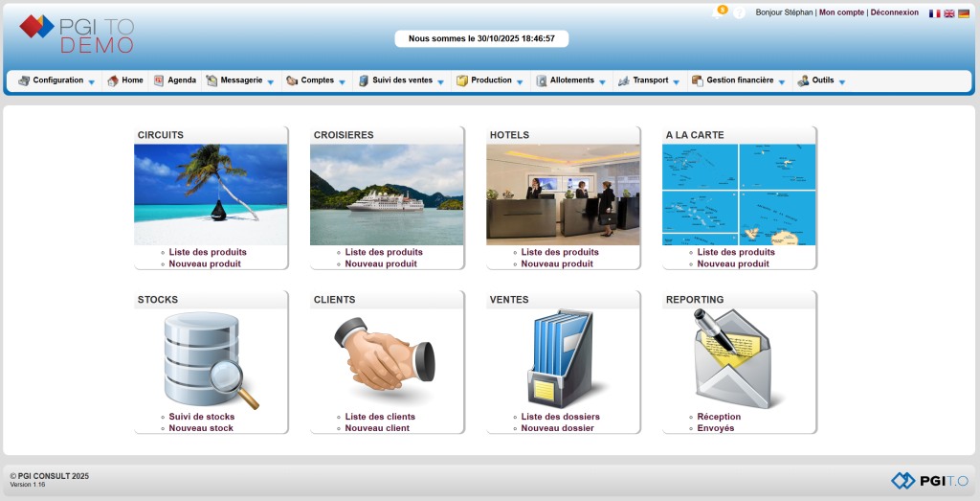
Task: Click the Déconnexion link
Action: 895,12
